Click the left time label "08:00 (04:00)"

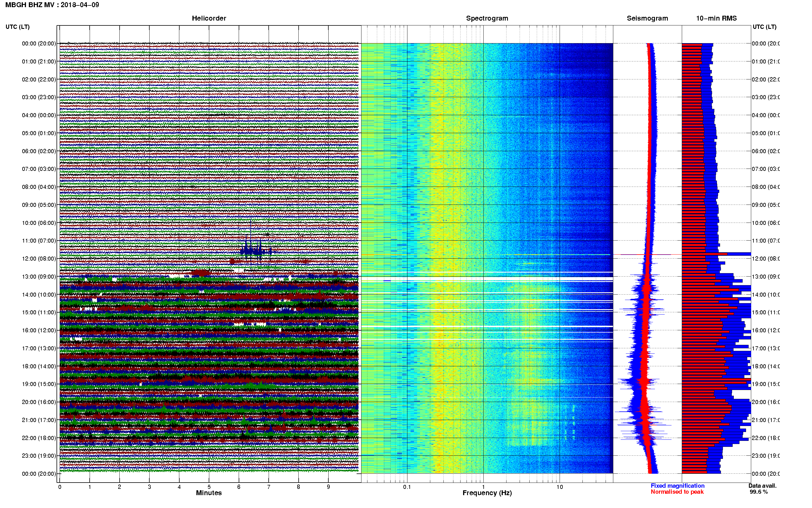click(x=39, y=187)
